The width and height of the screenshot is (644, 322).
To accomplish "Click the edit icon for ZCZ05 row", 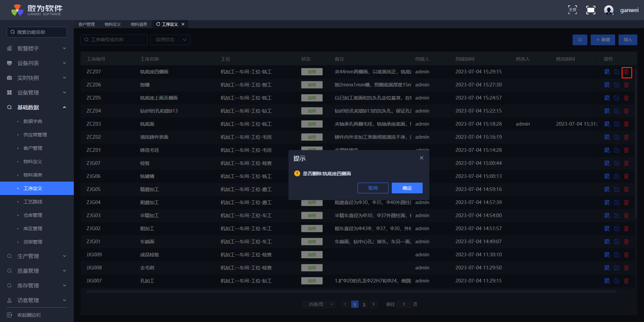I will tap(616, 98).
